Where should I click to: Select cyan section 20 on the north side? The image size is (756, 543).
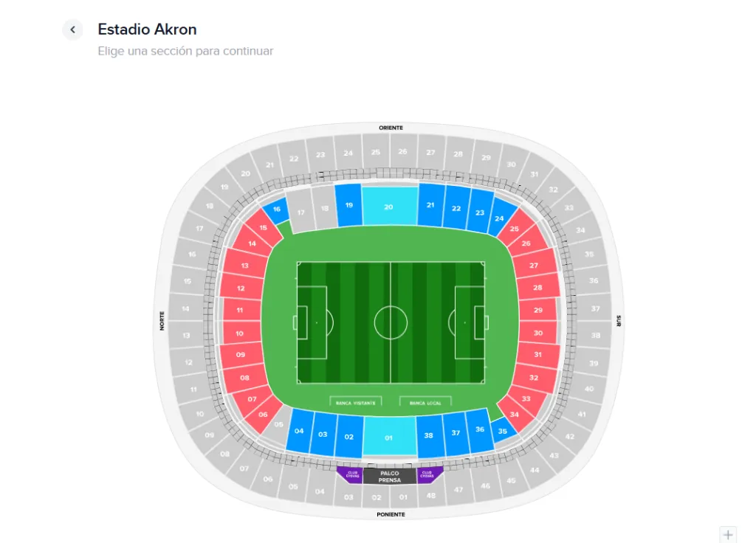[x=388, y=207]
